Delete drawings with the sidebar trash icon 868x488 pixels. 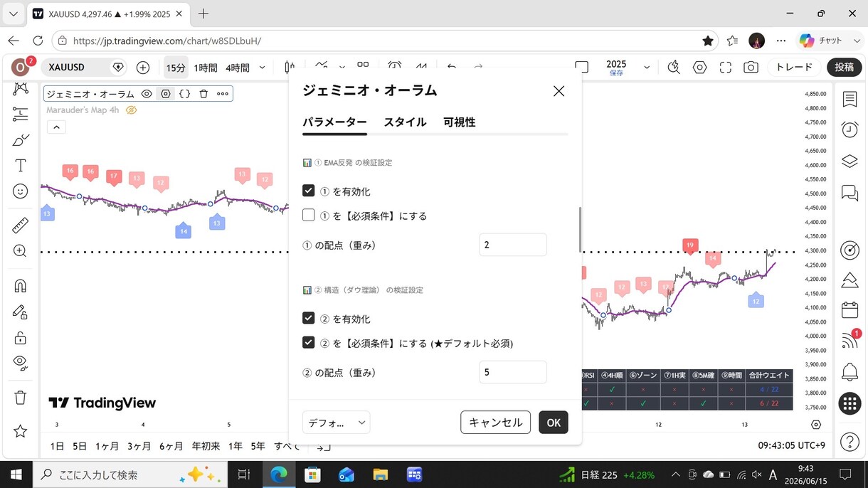[20, 398]
